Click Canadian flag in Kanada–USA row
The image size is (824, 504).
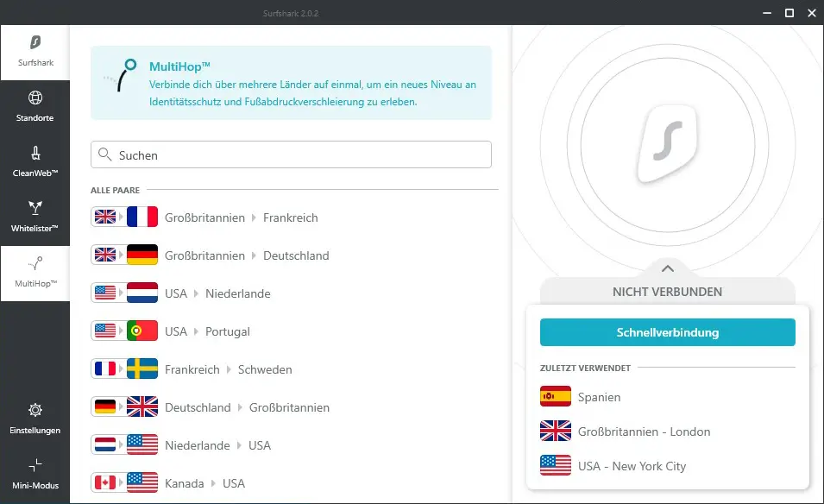(x=105, y=482)
